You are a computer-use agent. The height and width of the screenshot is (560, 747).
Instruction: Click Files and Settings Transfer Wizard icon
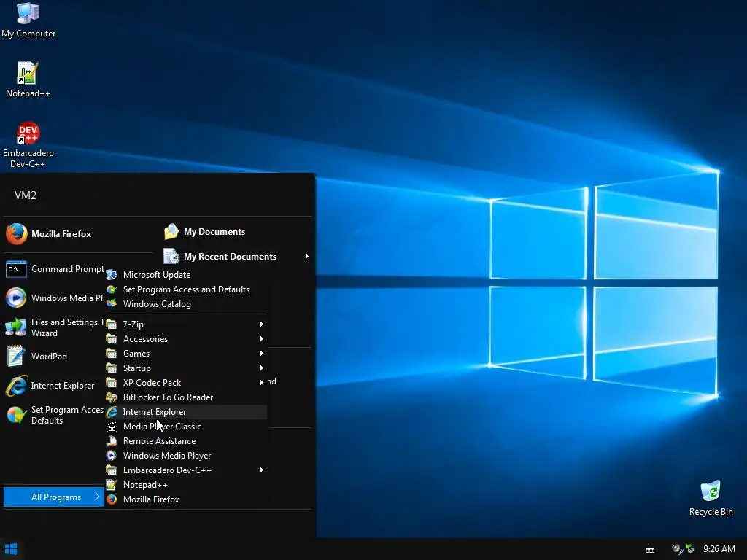(16, 327)
